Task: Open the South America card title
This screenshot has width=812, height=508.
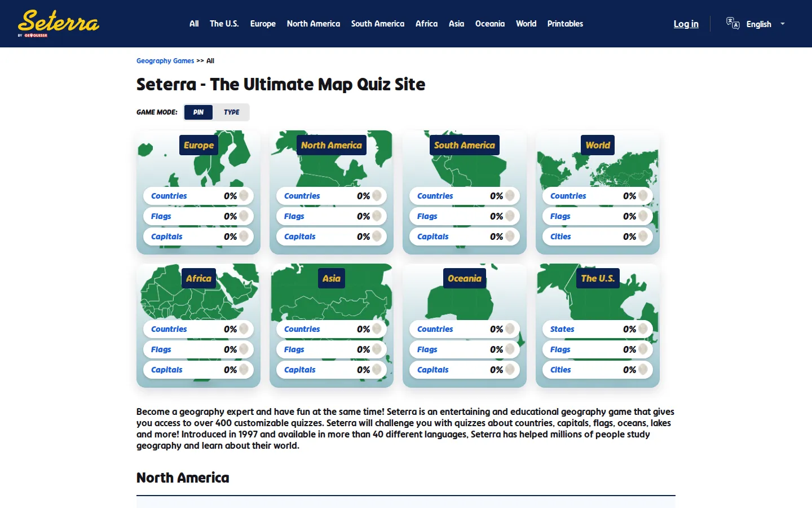Action: [465, 145]
